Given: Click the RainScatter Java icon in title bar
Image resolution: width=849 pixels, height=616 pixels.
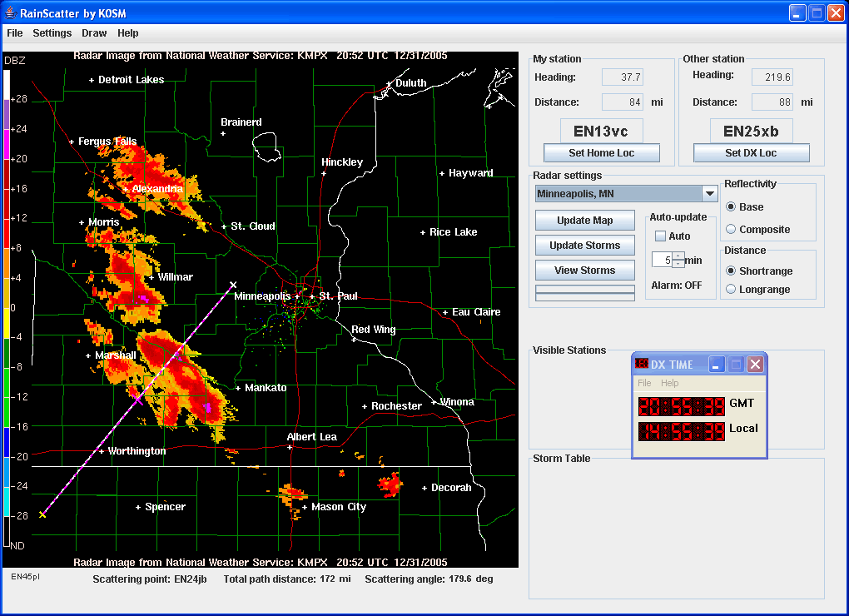Looking at the screenshot, I should coord(10,13).
